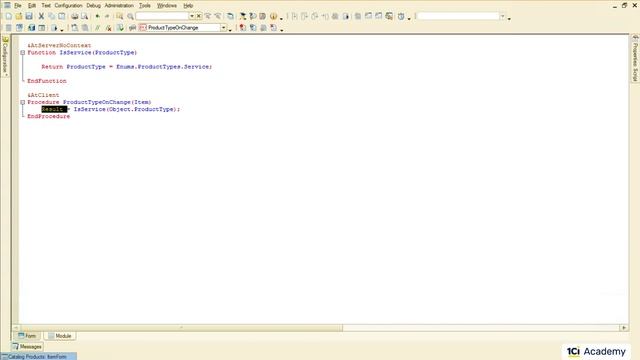The image size is (640, 360).
Task: Open the Help menu
Action: (188, 6)
